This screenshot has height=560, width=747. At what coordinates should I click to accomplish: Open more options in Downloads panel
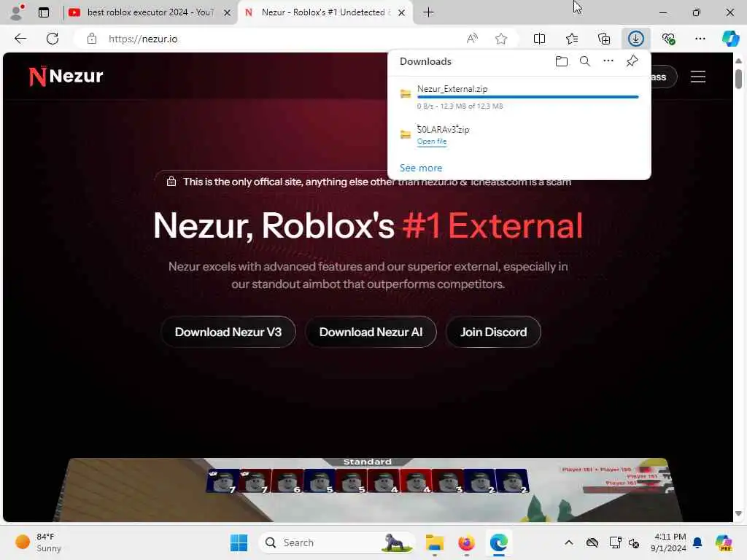608,61
